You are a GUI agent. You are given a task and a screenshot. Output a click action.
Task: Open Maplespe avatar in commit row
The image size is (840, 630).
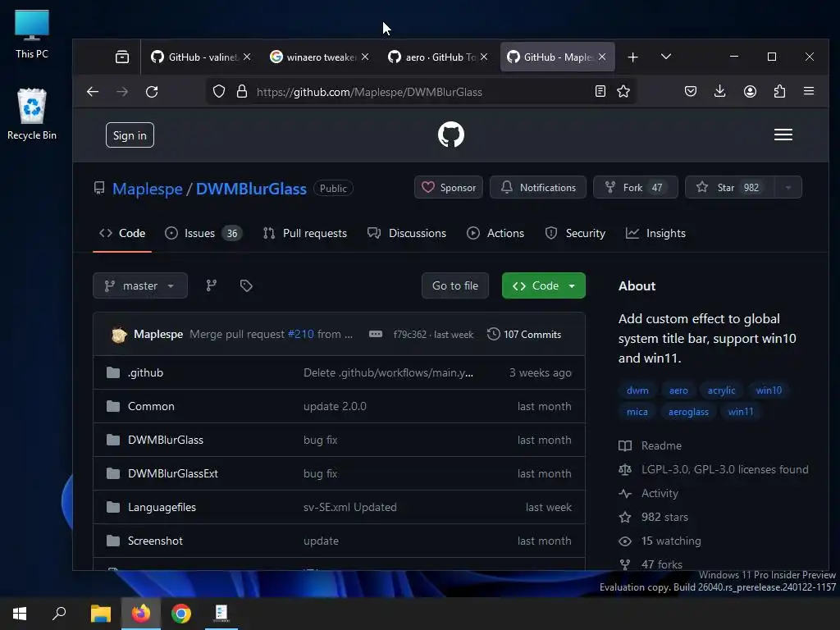119,335
